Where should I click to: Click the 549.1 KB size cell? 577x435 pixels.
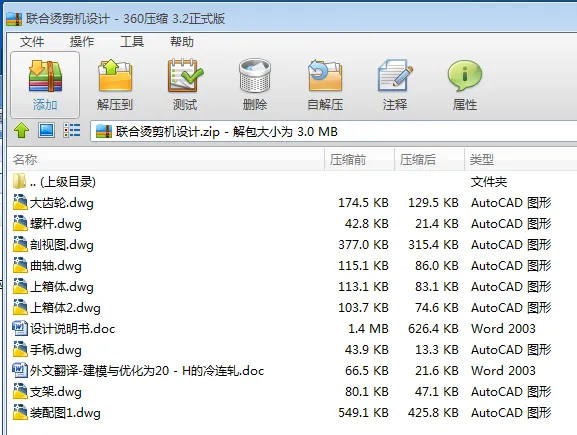(363, 413)
